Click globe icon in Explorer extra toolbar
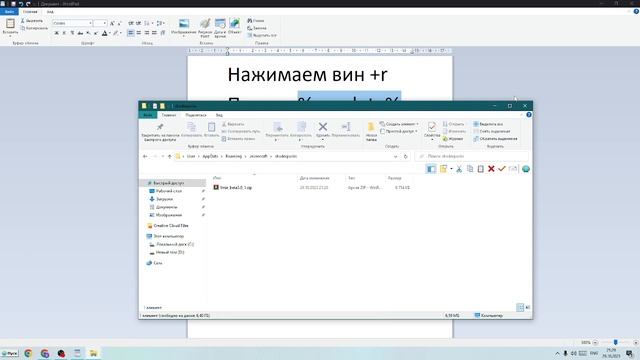This screenshot has height=360, width=640. (x=526, y=169)
